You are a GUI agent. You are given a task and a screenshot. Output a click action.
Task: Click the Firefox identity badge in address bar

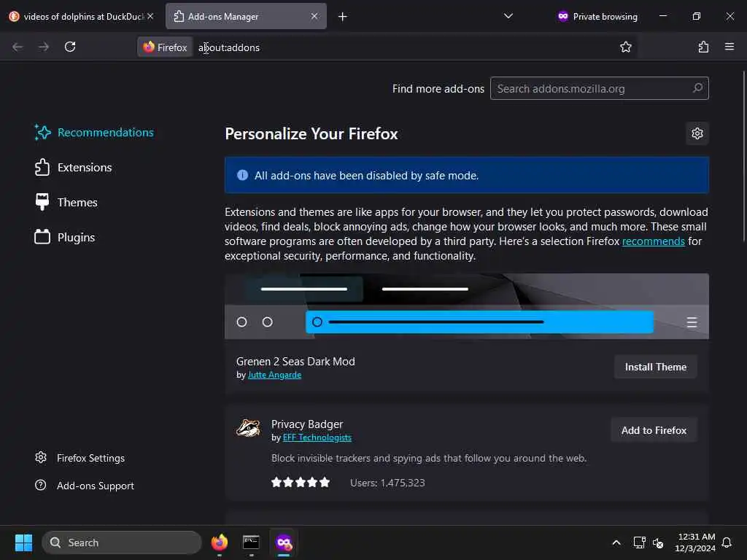point(165,47)
